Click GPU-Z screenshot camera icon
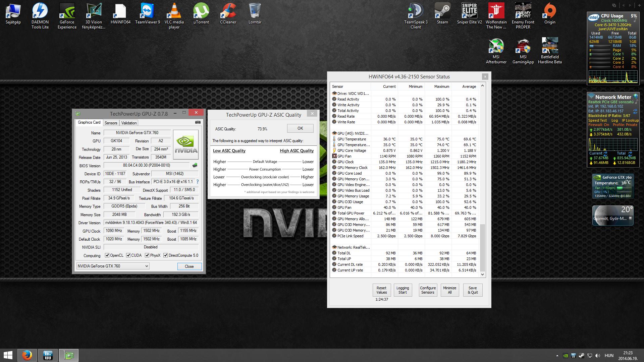Image resolution: width=644 pixels, height=362 pixels. [198, 123]
